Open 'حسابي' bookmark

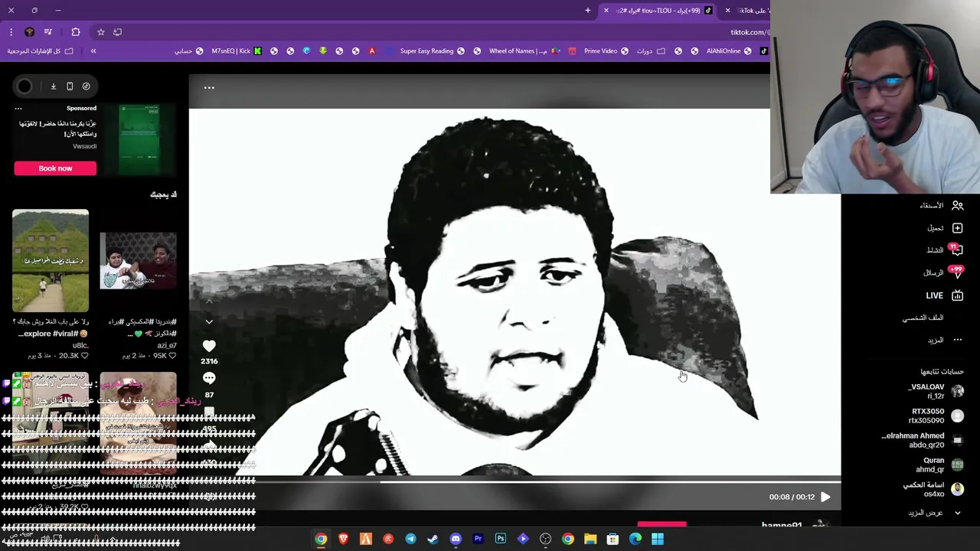click(188, 51)
